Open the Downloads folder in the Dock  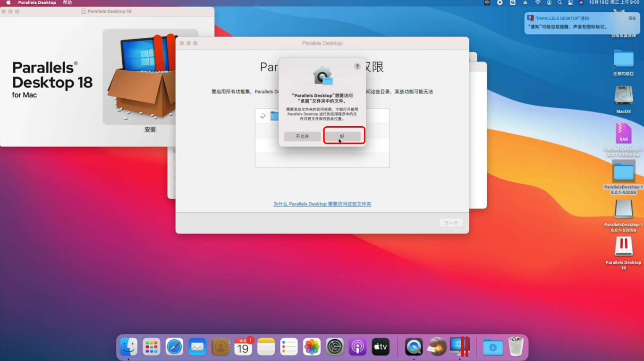[493, 347]
